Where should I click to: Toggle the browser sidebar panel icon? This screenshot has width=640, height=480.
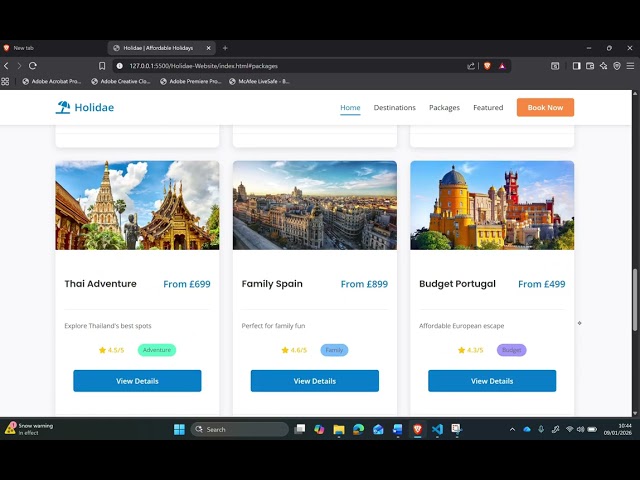pos(576,66)
